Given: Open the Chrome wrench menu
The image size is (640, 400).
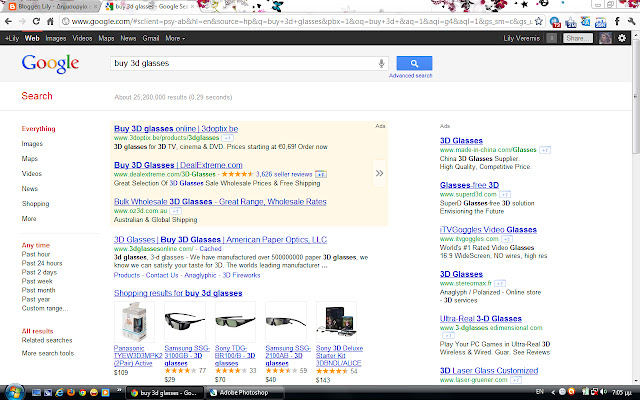Looking at the screenshot, I should click(631, 21).
